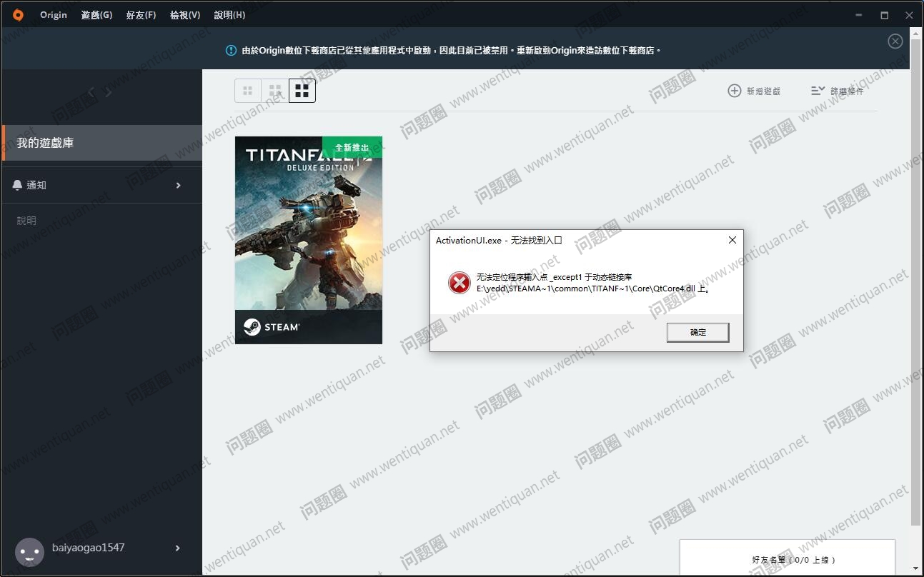Viewport: 924px width, 577px height.
Task: Click the notification bell icon
Action: point(18,185)
